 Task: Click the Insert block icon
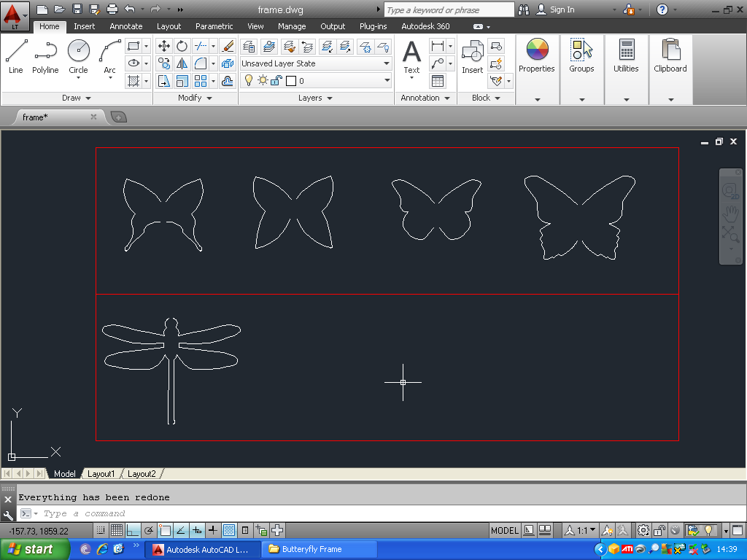coord(472,57)
